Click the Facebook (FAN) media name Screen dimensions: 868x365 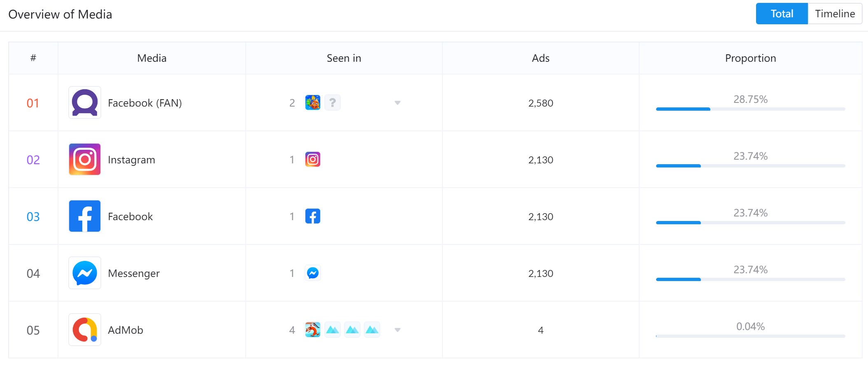pyautogui.click(x=145, y=103)
